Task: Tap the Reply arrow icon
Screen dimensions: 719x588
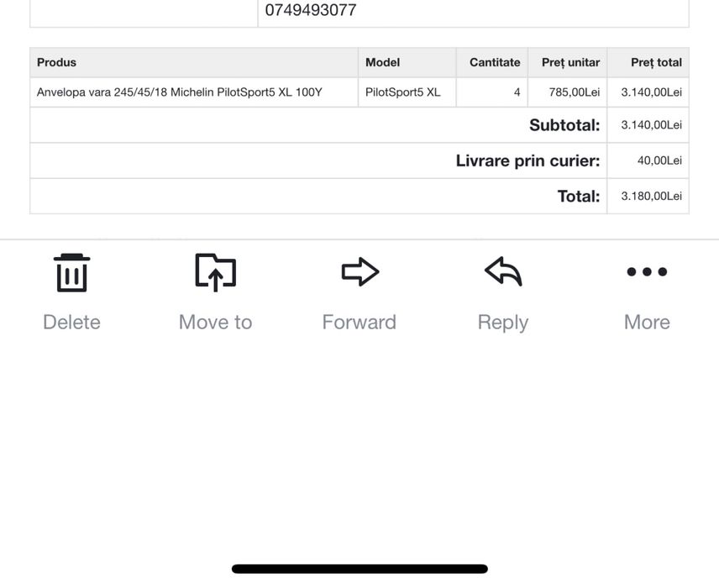Action: coord(503,271)
